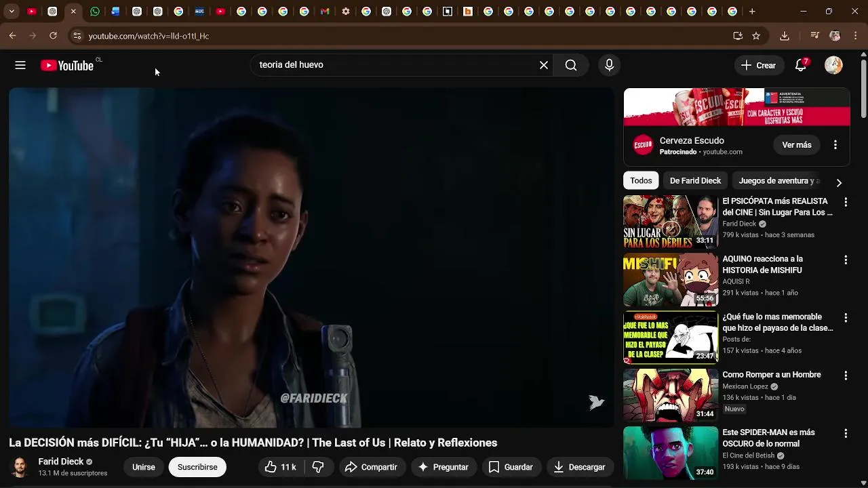Viewport: 868px width, 488px height.
Task: Open Sin Lugar Para Los Débiles thumbnail
Action: coord(671,222)
